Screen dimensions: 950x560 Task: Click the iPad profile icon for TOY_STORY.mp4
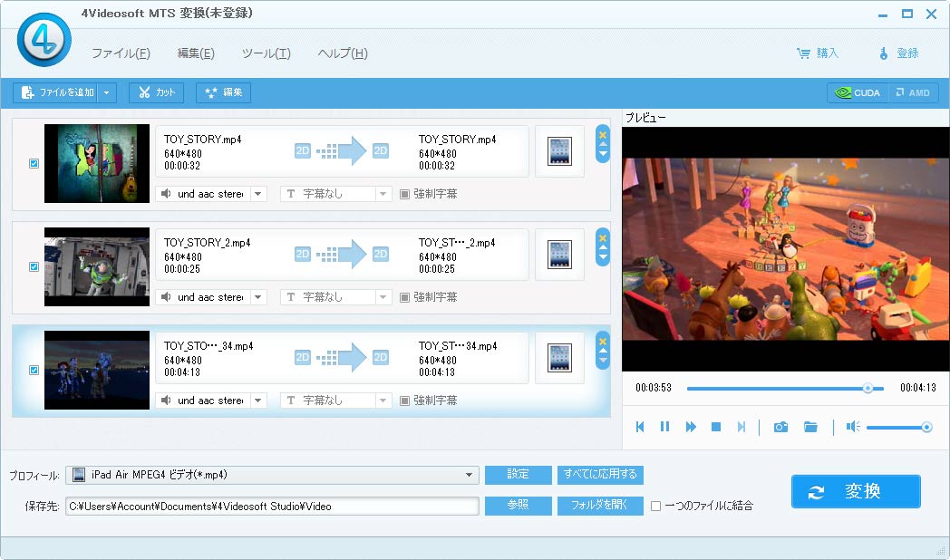pos(559,151)
